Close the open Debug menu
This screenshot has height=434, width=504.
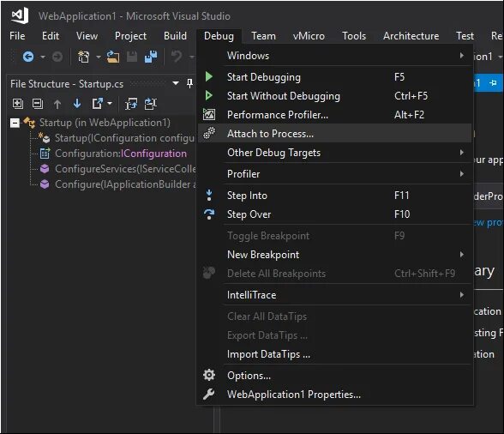(x=219, y=36)
